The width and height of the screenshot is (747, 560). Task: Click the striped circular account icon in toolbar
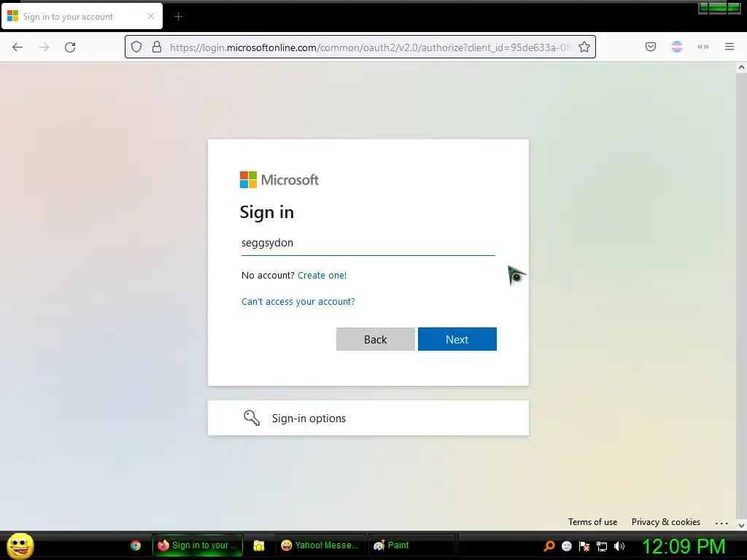pos(677,47)
